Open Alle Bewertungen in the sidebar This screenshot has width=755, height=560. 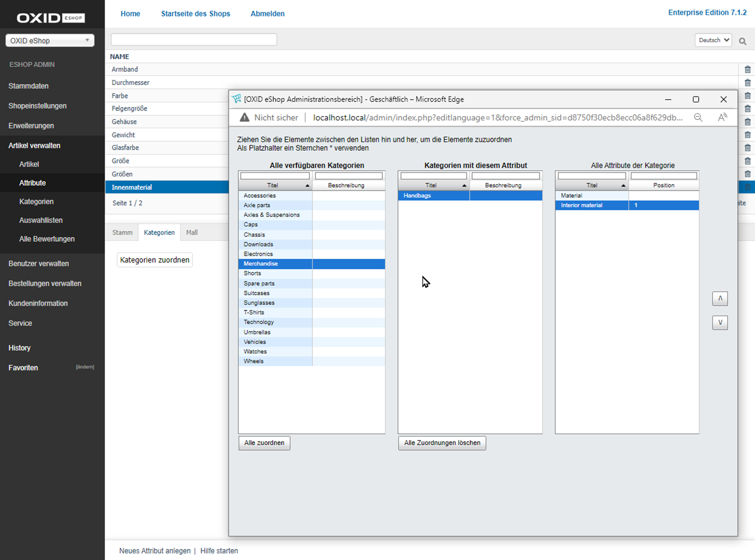47,239
